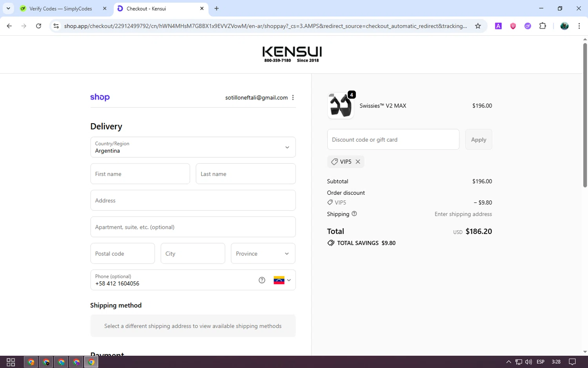Open the tab search dropdown arrow
Image resolution: width=588 pixels, height=368 pixels.
click(8, 8)
